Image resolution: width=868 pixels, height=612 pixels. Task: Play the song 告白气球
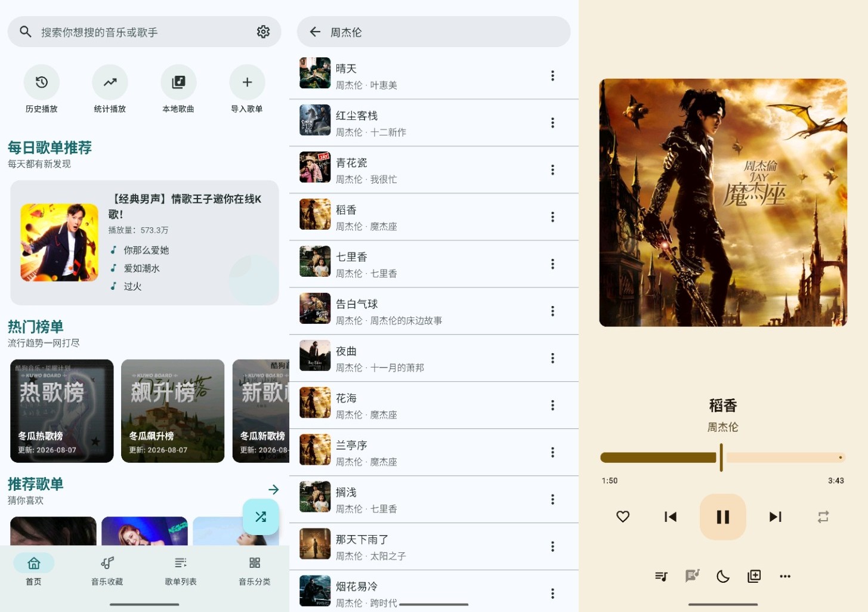pos(434,311)
